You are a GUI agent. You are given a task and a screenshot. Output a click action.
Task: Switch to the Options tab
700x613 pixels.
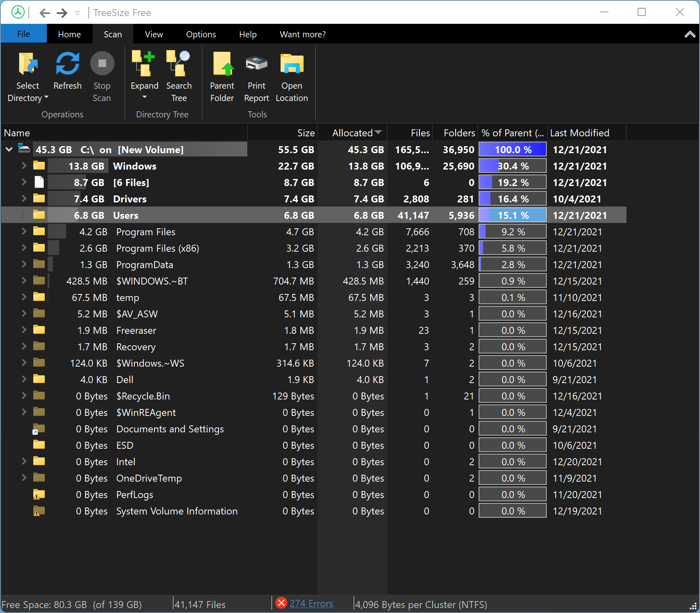tap(201, 34)
